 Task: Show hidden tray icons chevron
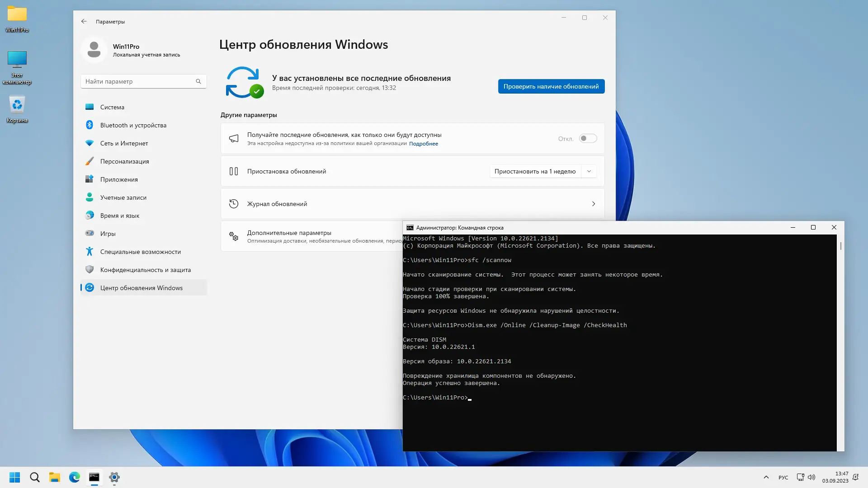(x=766, y=477)
